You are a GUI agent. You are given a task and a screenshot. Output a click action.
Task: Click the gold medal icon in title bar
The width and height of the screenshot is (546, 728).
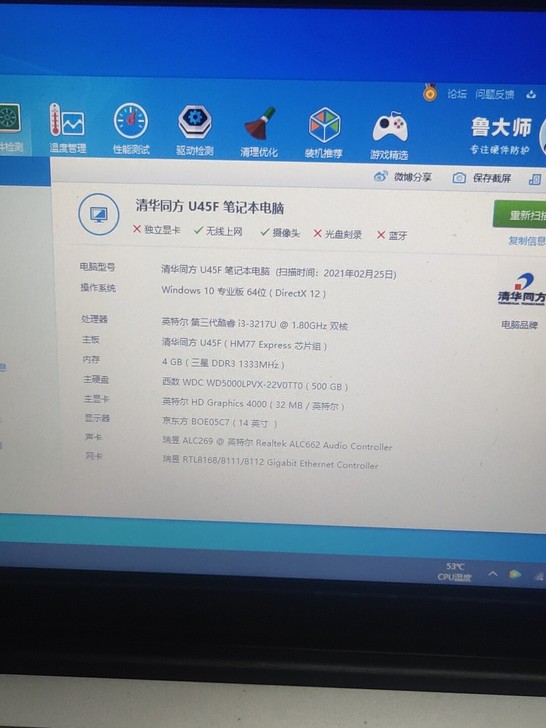point(430,92)
